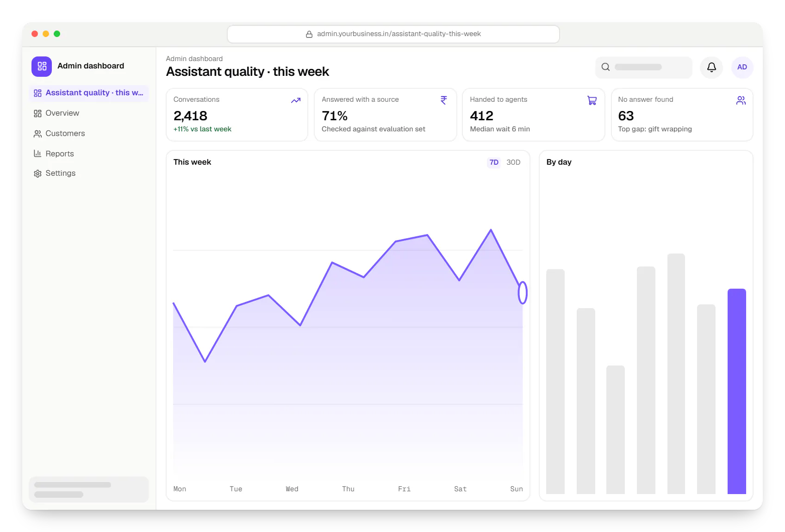Click the highlighted purple bar in By day

click(736, 391)
